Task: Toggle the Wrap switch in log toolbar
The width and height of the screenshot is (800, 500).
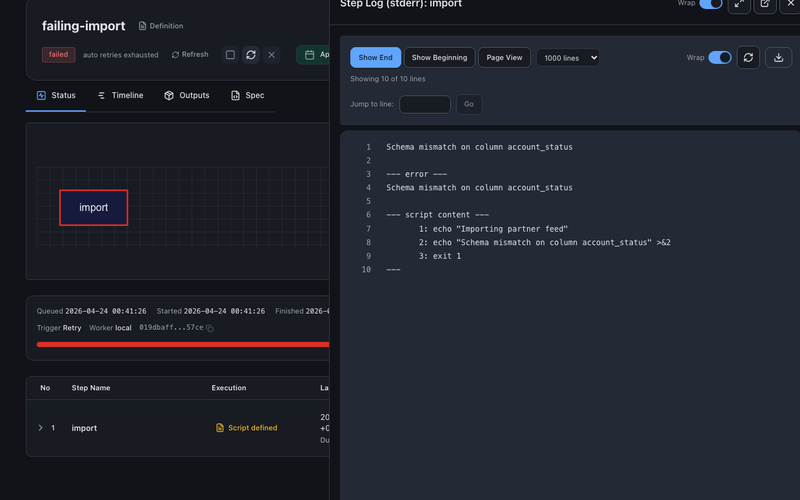Action: tap(720, 58)
